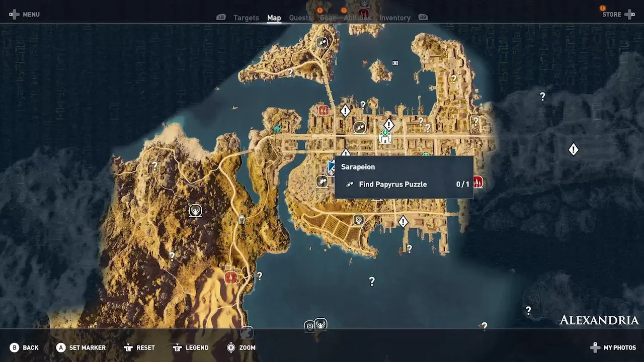644x362 pixels.
Task: Select the papyrus icon north of the main avenue
Action: click(359, 128)
